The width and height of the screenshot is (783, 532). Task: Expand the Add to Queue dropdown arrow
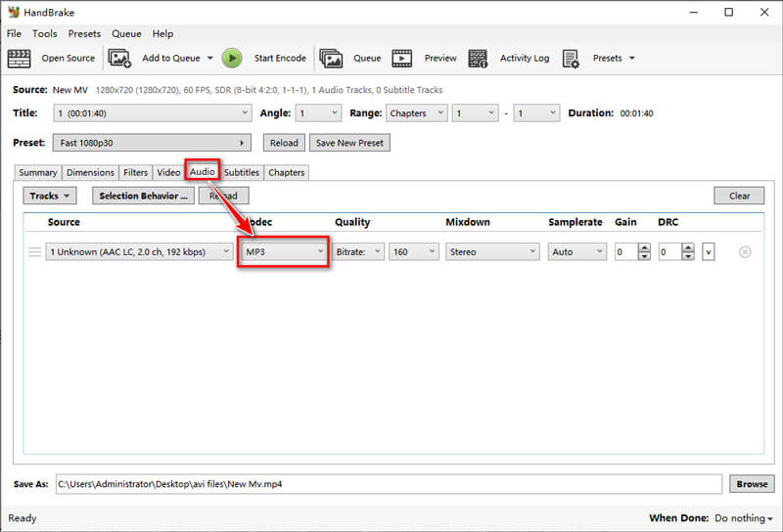click(209, 59)
